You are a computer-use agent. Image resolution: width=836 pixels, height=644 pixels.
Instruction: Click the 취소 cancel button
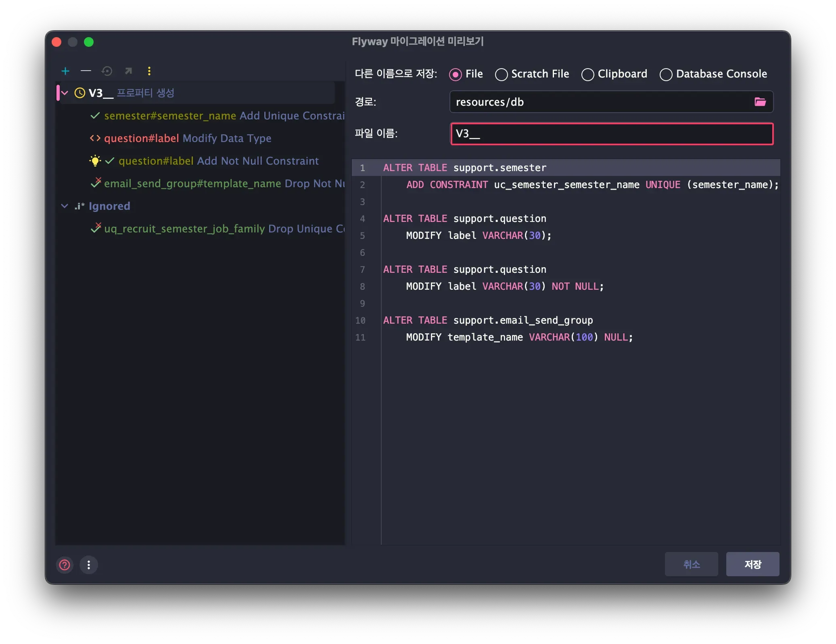click(691, 564)
